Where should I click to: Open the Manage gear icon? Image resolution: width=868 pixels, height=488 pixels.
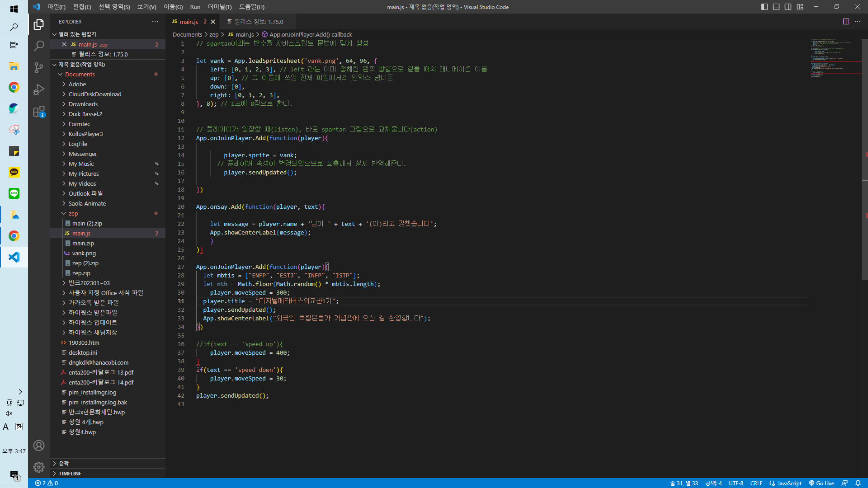pyautogui.click(x=39, y=467)
